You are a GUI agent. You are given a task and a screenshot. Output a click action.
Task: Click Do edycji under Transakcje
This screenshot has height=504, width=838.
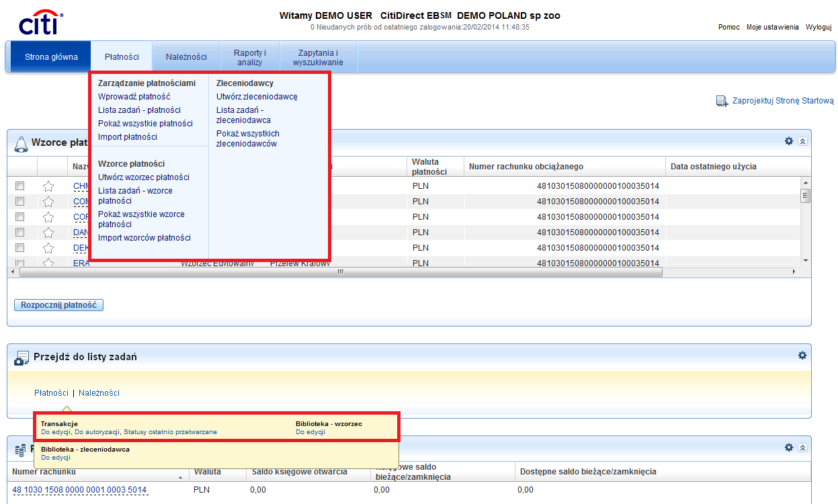coord(56,432)
